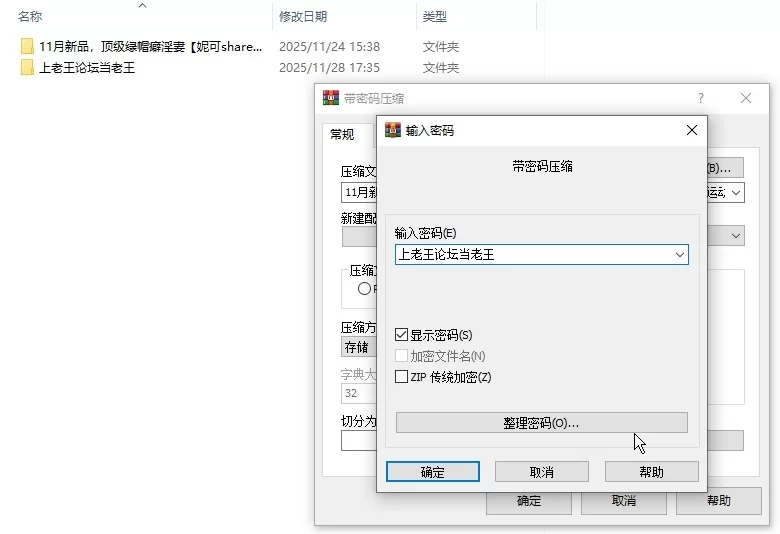Click the WinRAR icon in 带密码压缩 title bar
Viewport: 780px width, 534px height.
[331, 98]
